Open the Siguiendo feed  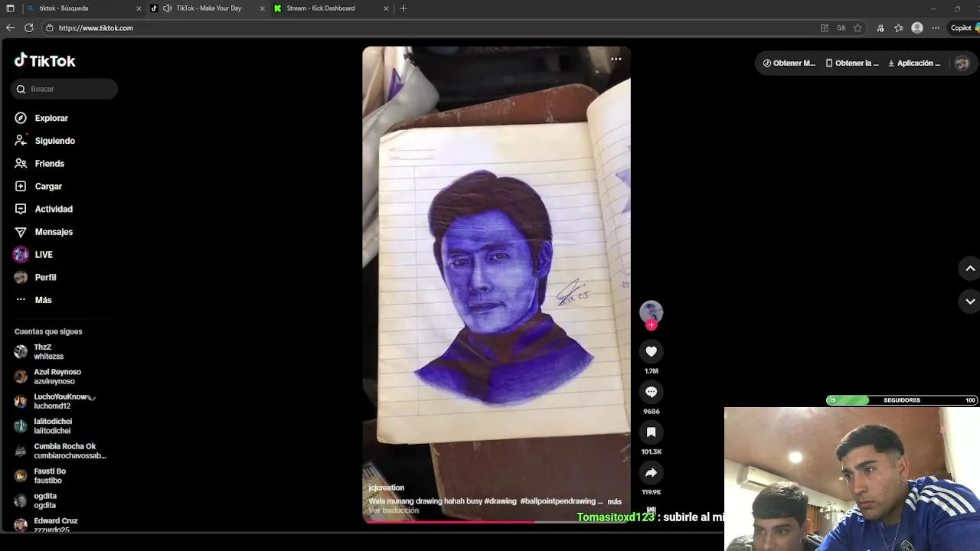click(x=44, y=141)
